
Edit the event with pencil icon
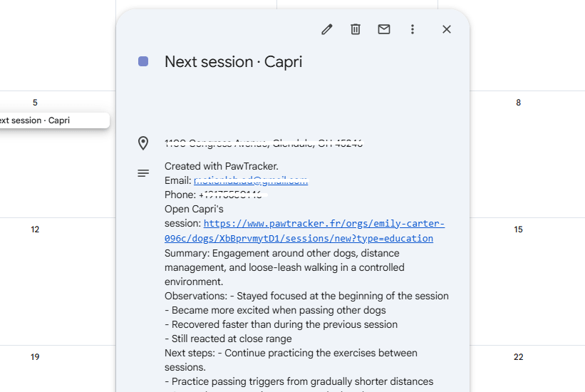tap(327, 29)
